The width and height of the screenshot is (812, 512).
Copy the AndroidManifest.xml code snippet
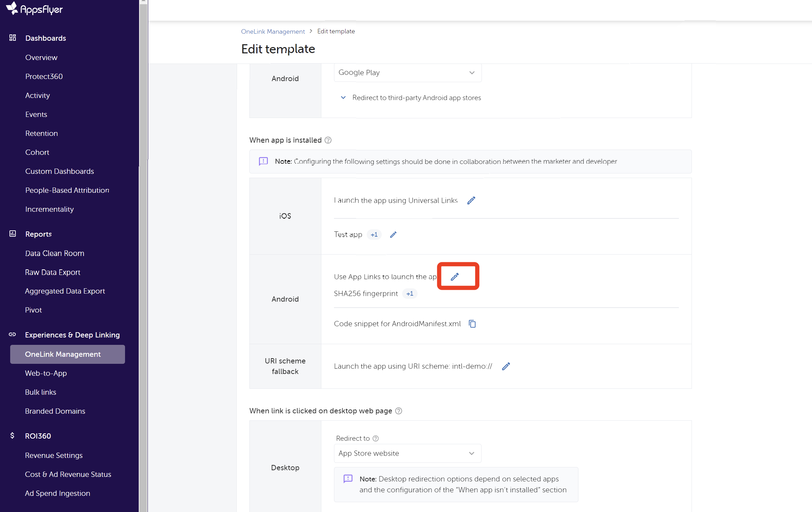472,323
